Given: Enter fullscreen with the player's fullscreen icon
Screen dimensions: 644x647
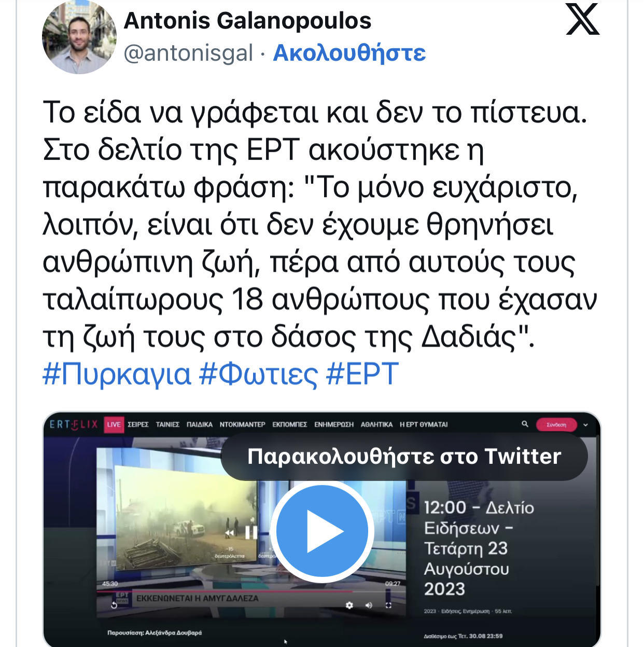Looking at the screenshot, I should [388, 605].
